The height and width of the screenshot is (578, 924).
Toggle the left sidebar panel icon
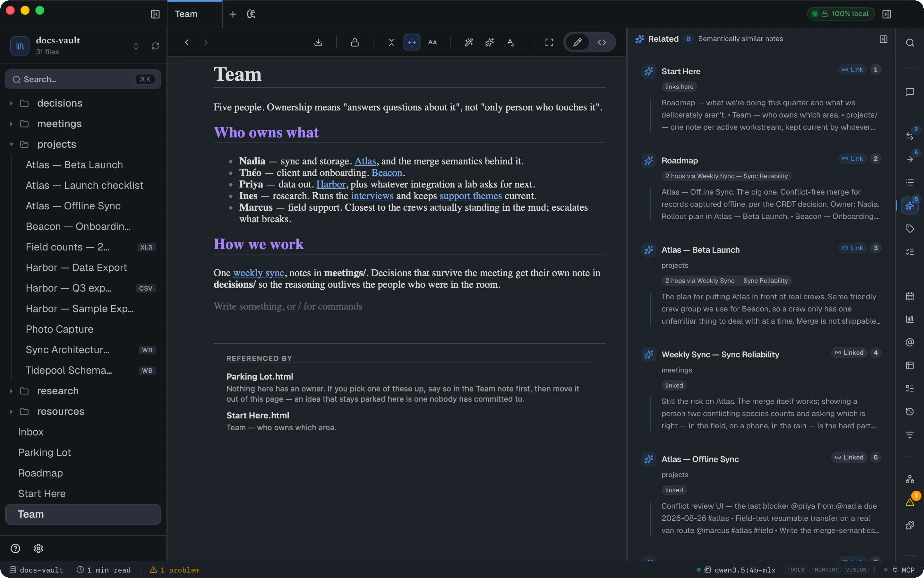(155, 14)
